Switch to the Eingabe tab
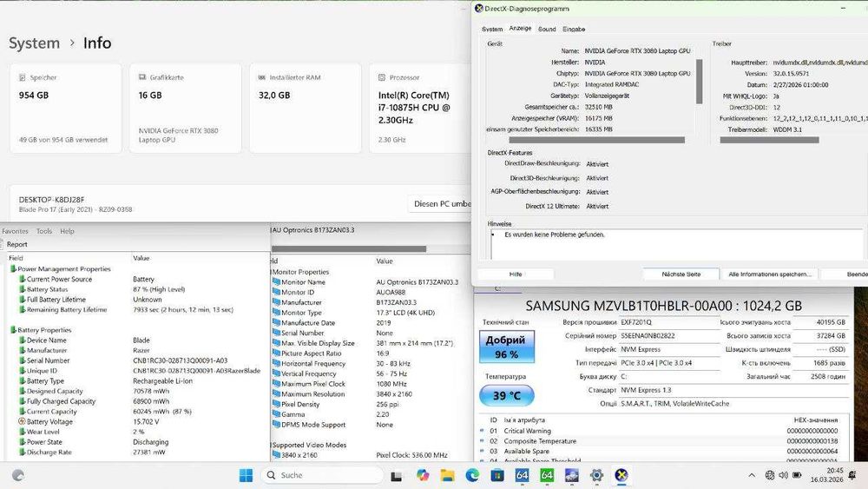Viewport: 868px width, 489px height. (574, 29)
